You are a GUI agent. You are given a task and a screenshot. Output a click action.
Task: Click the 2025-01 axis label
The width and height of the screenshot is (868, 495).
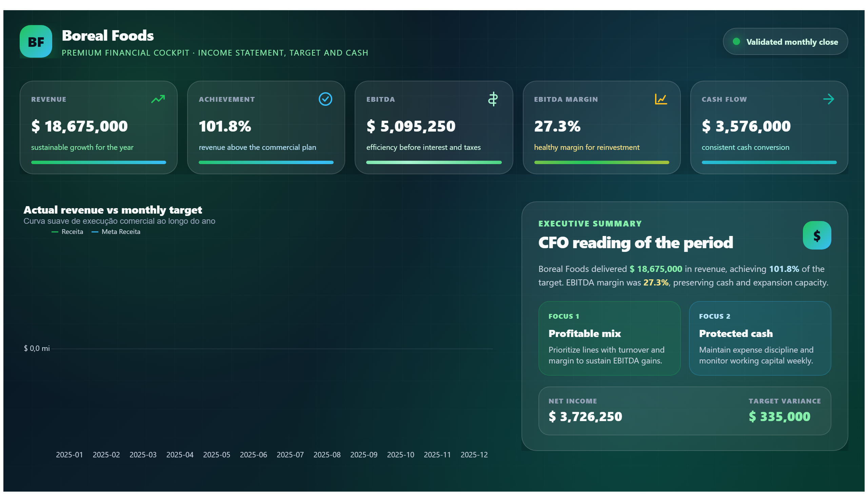click(x=70, y=455)
